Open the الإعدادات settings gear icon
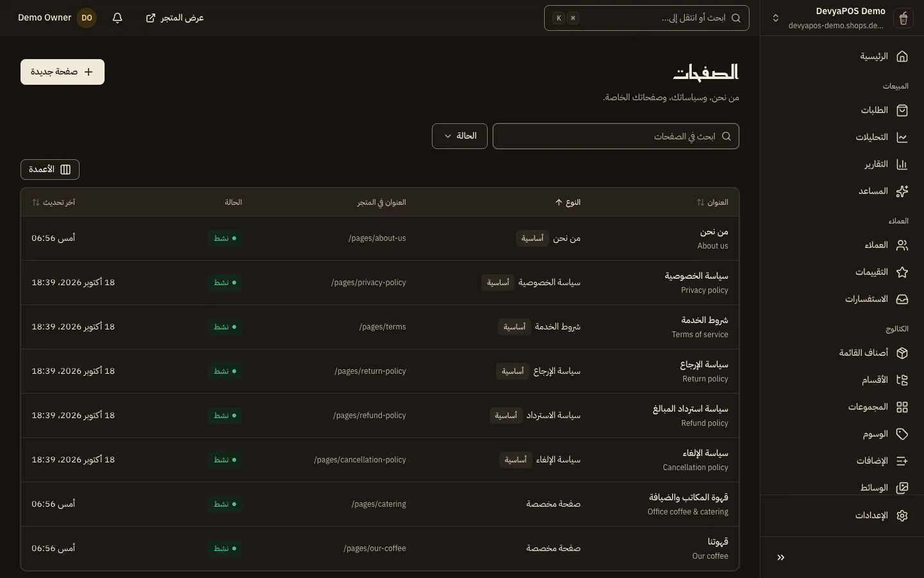 tap(902, 516)
